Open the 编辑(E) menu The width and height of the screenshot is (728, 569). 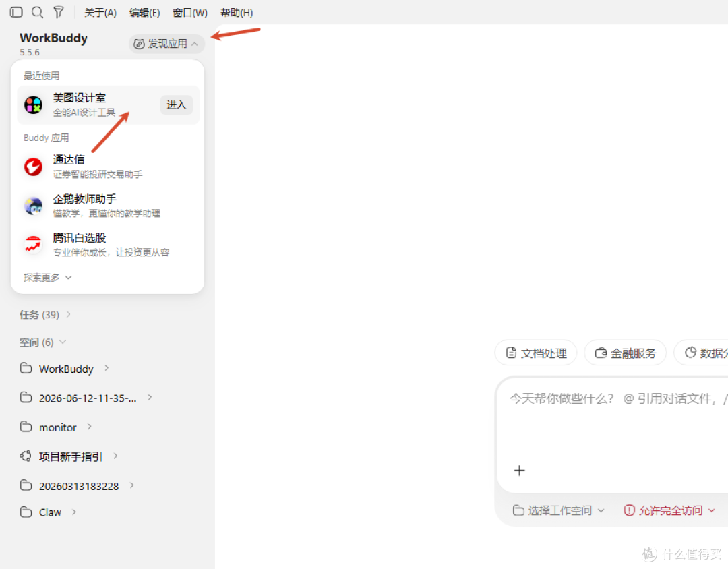(x=144, y=13)
